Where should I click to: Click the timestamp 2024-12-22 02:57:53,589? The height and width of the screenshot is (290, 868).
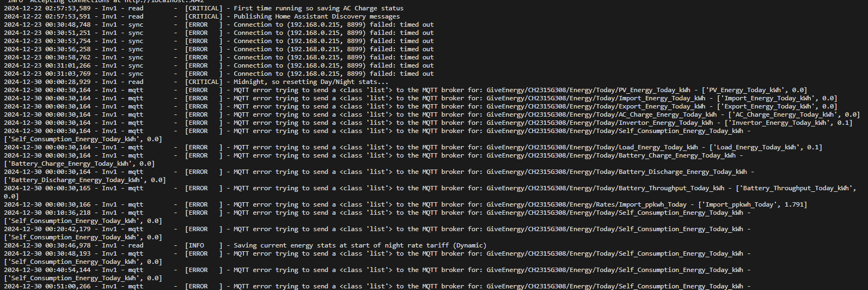pos(47,8)
